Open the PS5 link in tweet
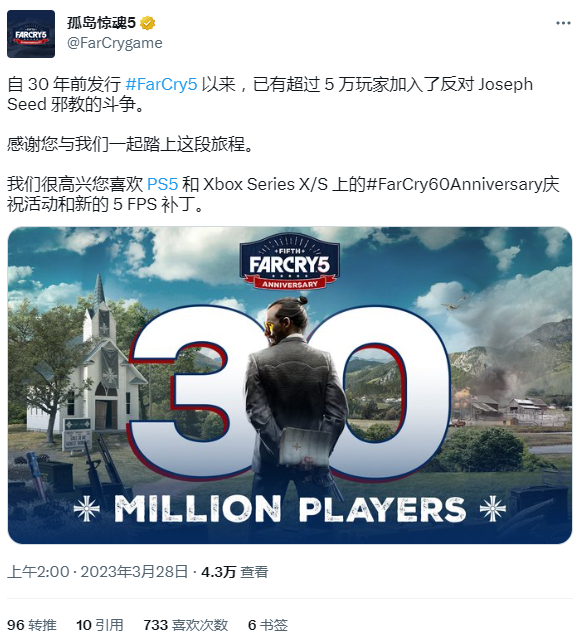 pos(163,184)
